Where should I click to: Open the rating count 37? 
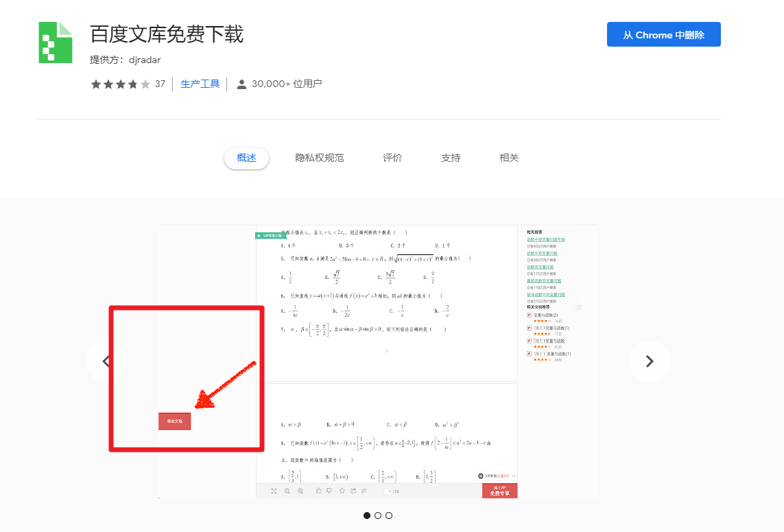(160, 84)
